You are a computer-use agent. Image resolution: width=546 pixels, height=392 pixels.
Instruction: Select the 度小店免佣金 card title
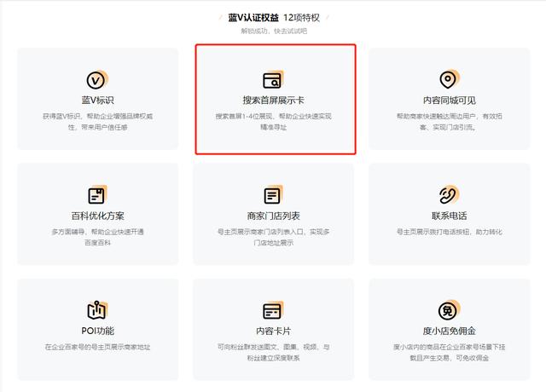(450, 331)
